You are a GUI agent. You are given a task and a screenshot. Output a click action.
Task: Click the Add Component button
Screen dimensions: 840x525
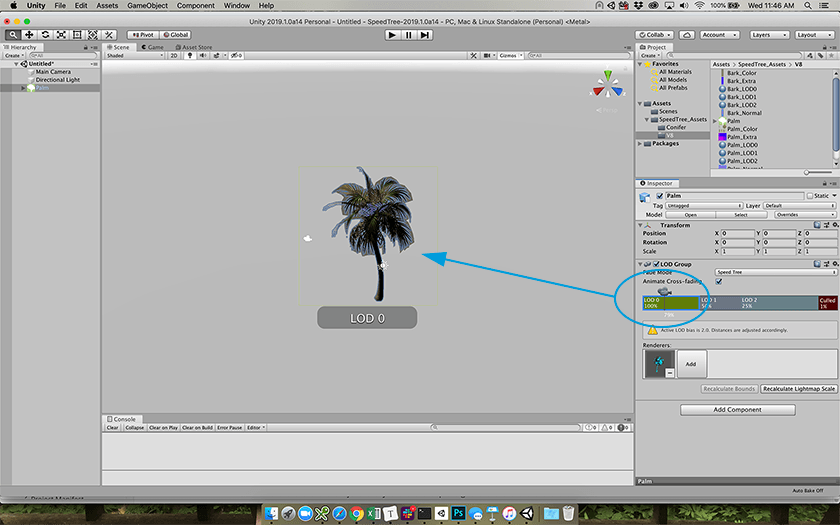click(x=737, y=410)
